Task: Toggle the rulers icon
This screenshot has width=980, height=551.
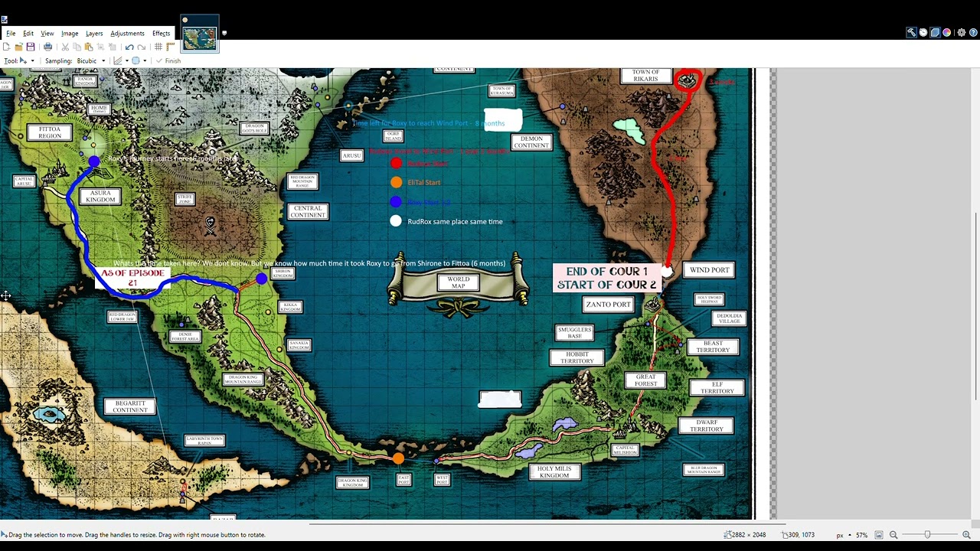Action: coord(171,47)
